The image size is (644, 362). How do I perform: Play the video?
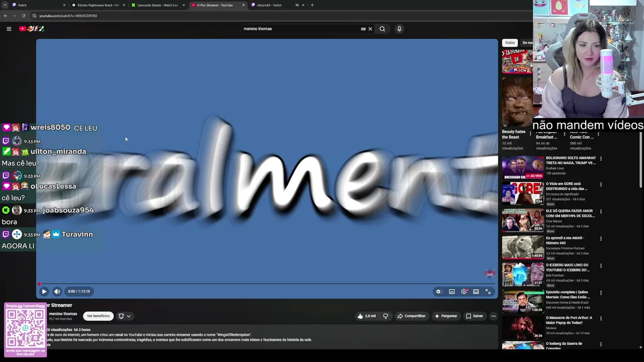pyautogui.click(x=44, y=291)
